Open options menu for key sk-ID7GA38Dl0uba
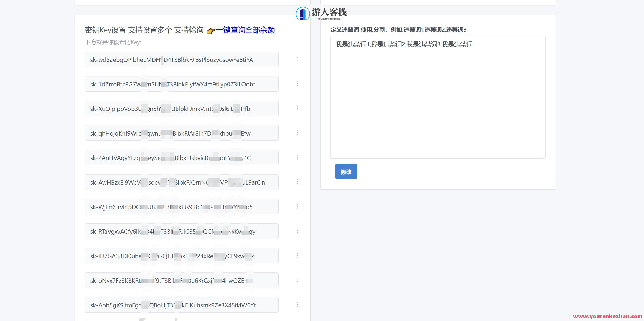 click(x=297, y=256)
